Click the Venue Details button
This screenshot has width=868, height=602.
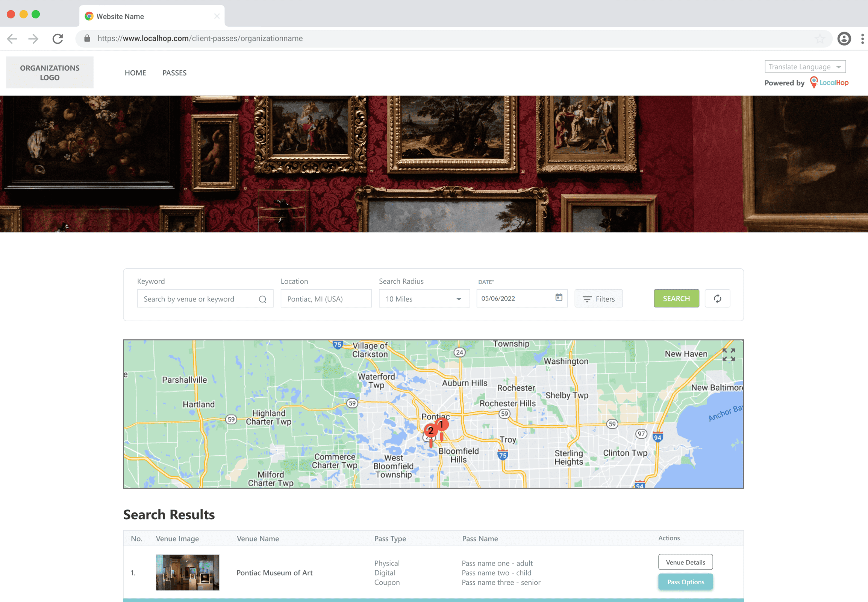tap(685, 562)
